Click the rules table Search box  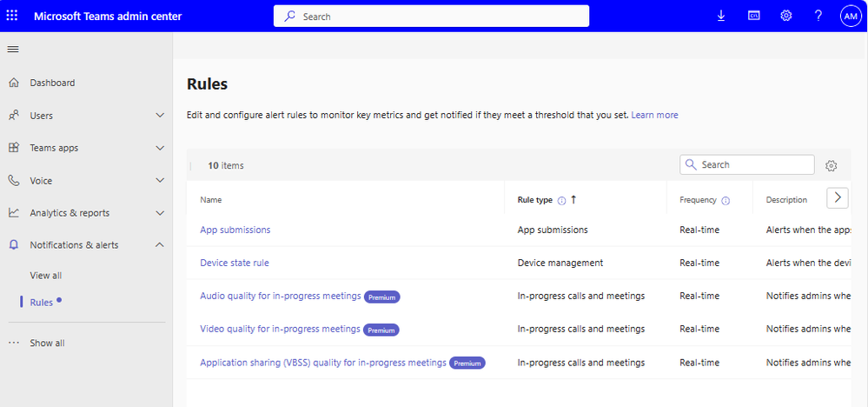point(746,164)
